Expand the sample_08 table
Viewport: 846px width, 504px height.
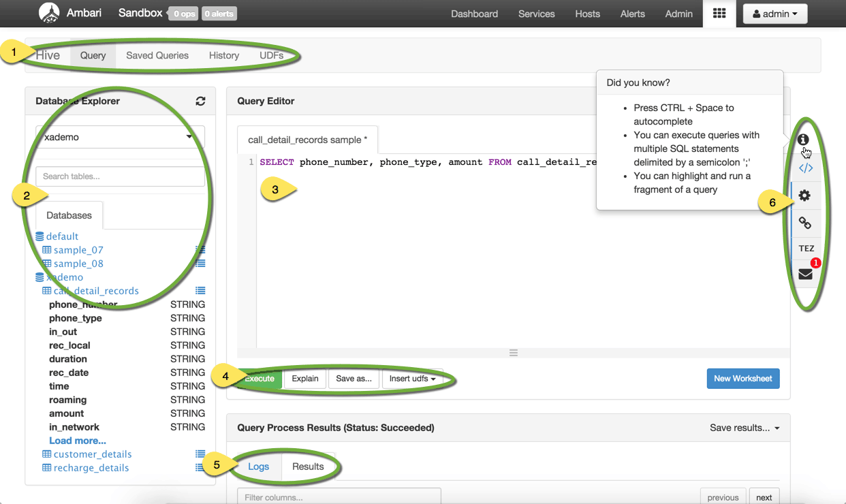[x=78, y=264]
